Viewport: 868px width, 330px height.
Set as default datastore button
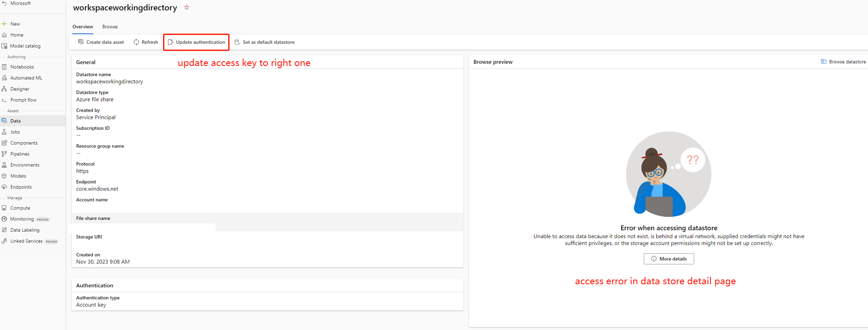coord(264,42)
